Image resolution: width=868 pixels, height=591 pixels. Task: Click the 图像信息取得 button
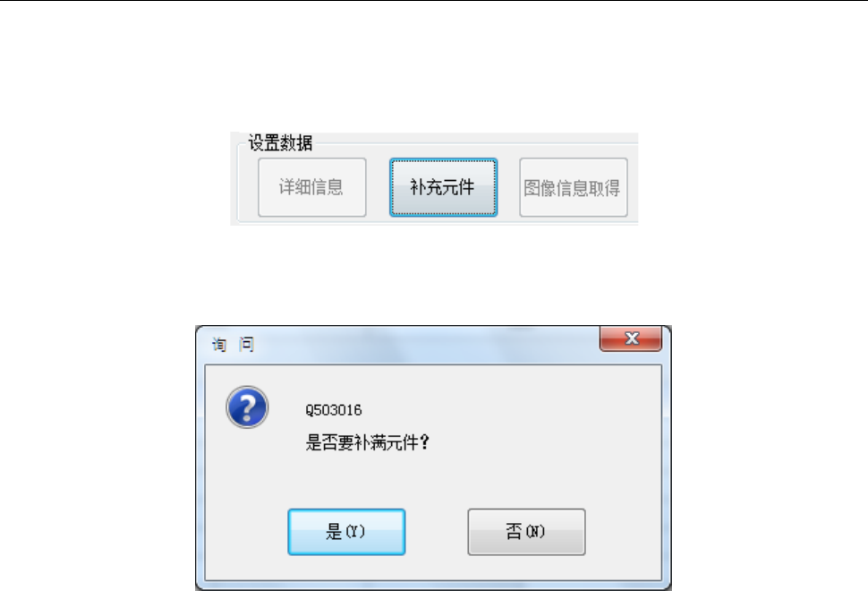[x=574, y=187]
